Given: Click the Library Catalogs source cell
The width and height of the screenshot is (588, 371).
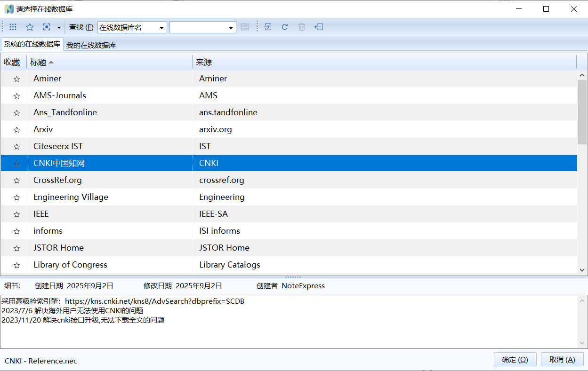Looking at the screenshot, I should tap(230, 265).
